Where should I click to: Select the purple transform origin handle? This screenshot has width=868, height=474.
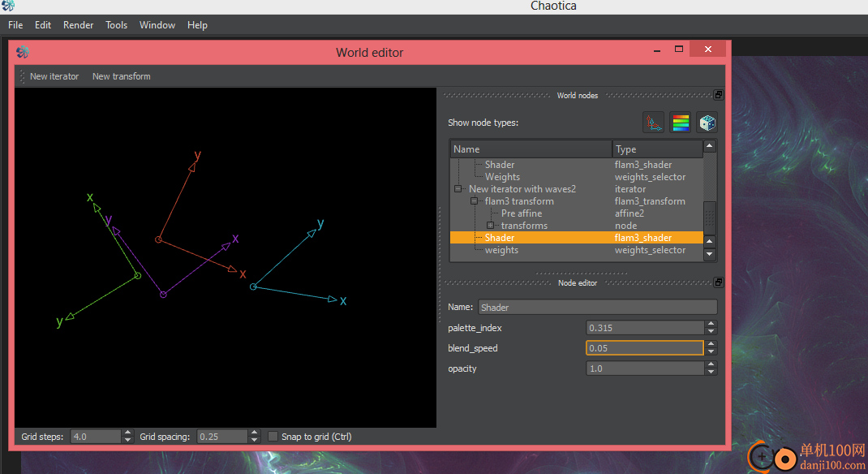163,295
